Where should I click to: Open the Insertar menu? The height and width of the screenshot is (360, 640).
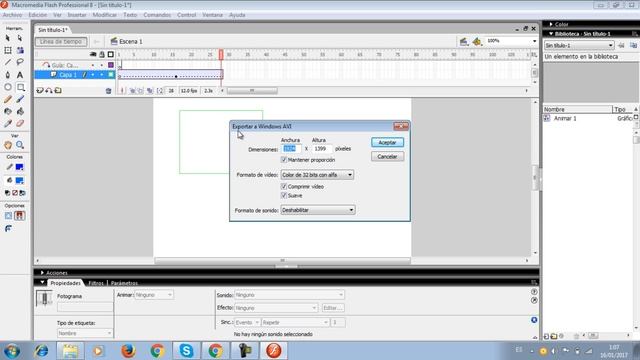pos(77,15)
